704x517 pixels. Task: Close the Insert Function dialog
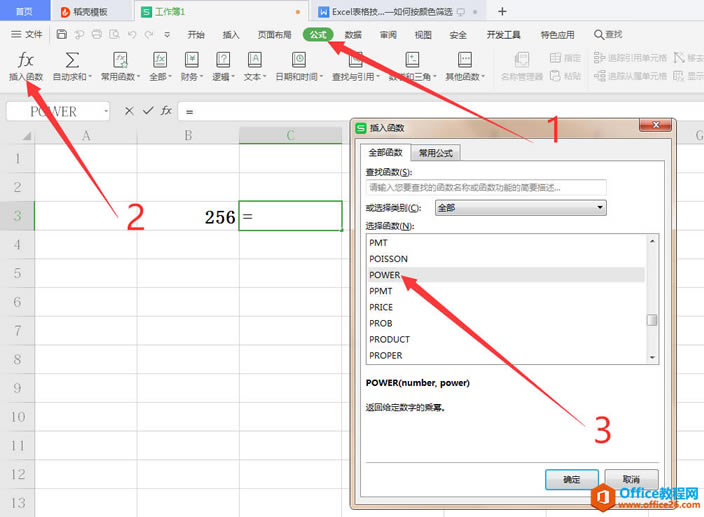[656, 125]
